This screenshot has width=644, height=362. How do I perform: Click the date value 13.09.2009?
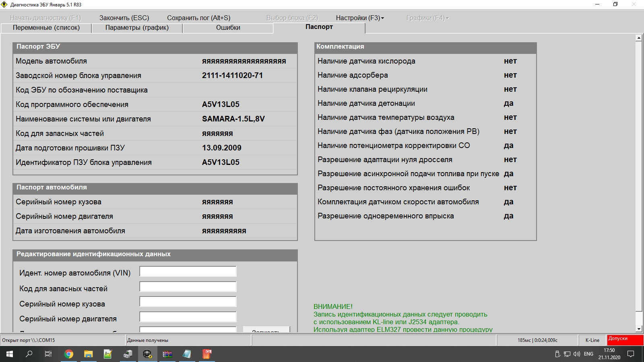(222, 148)
